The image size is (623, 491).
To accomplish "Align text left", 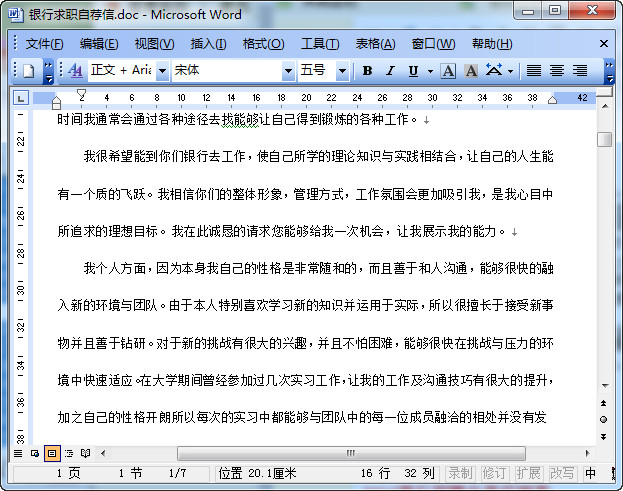I will pyautogui.click(x=534, y=71).
